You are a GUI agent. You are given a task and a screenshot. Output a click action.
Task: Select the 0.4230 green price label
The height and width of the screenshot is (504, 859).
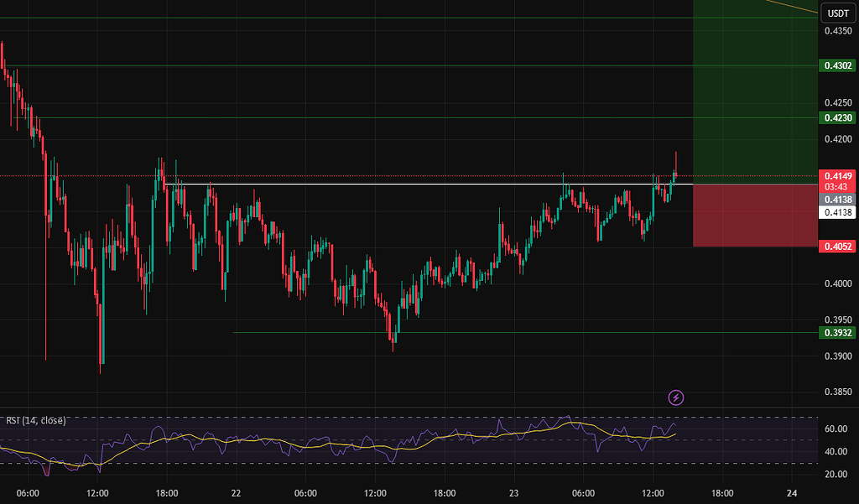pos(838,118)
